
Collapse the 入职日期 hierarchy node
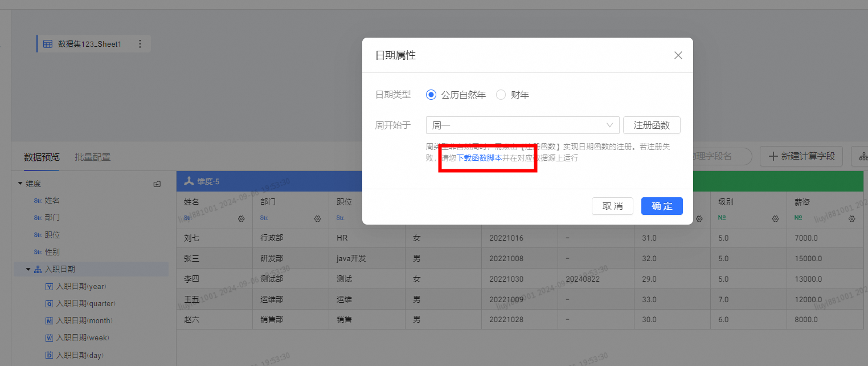point(28,269)
